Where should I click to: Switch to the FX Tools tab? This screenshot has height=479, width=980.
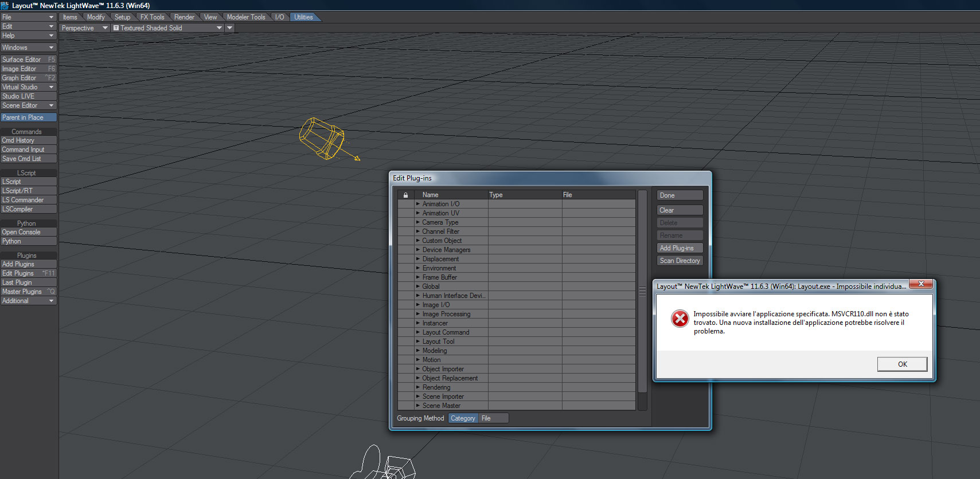click(x=152, y=17)
